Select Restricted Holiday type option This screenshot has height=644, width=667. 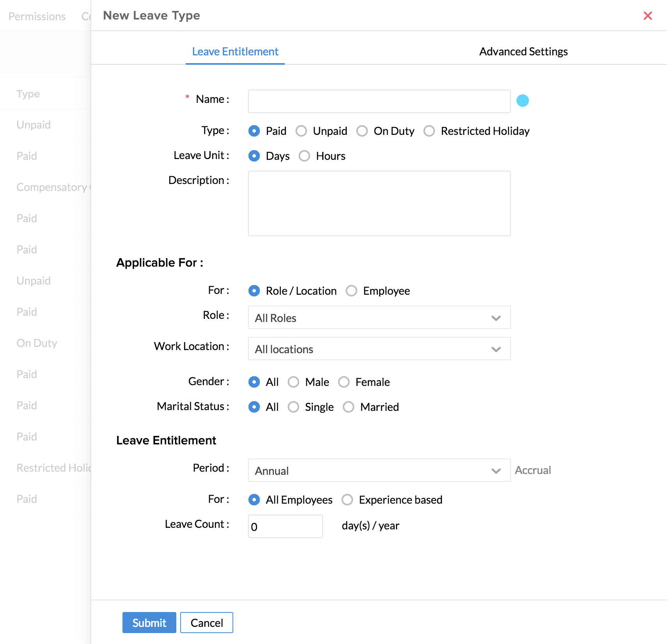click(429, 131)
